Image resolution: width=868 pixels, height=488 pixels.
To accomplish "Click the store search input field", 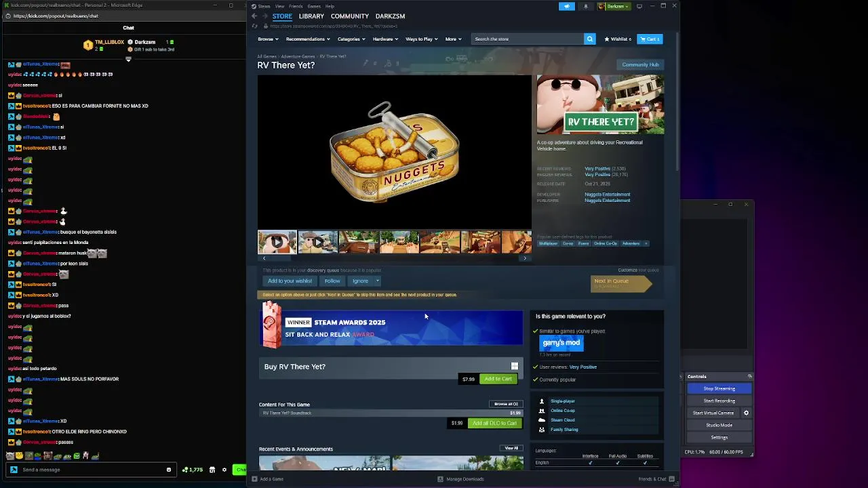I will click(x=528, y=39).
